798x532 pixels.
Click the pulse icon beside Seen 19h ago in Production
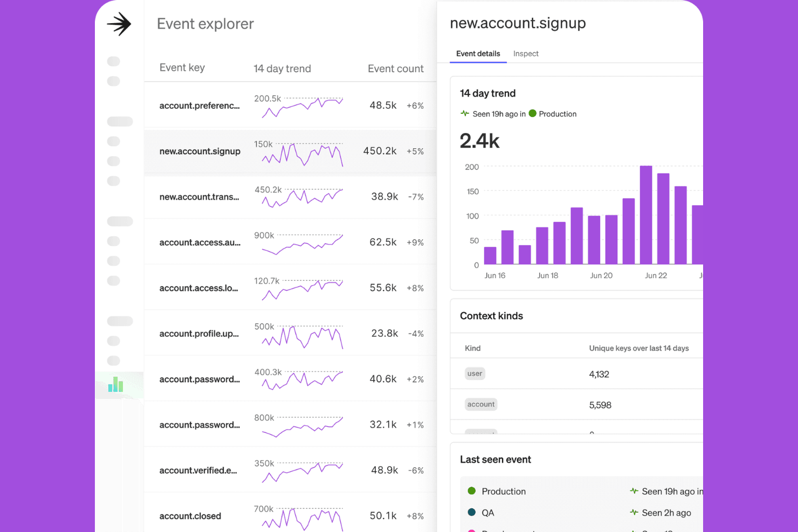465,114
